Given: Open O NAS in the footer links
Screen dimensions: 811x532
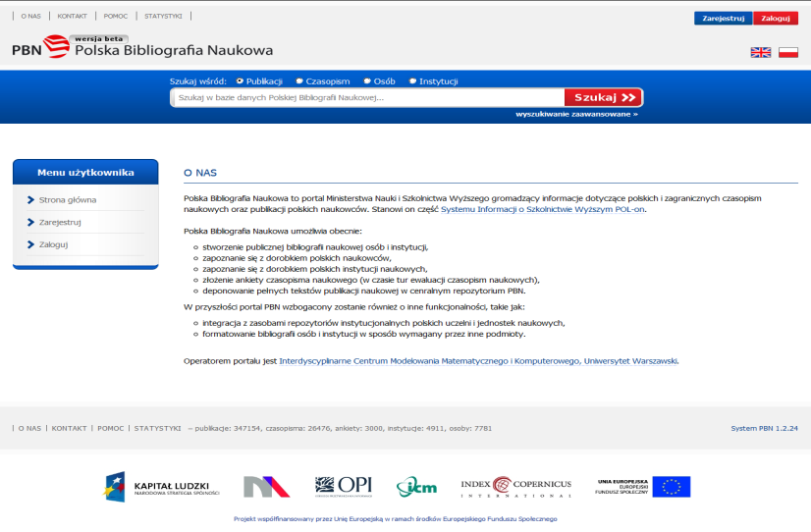Looking at the screenshot, I should point(29,428).
